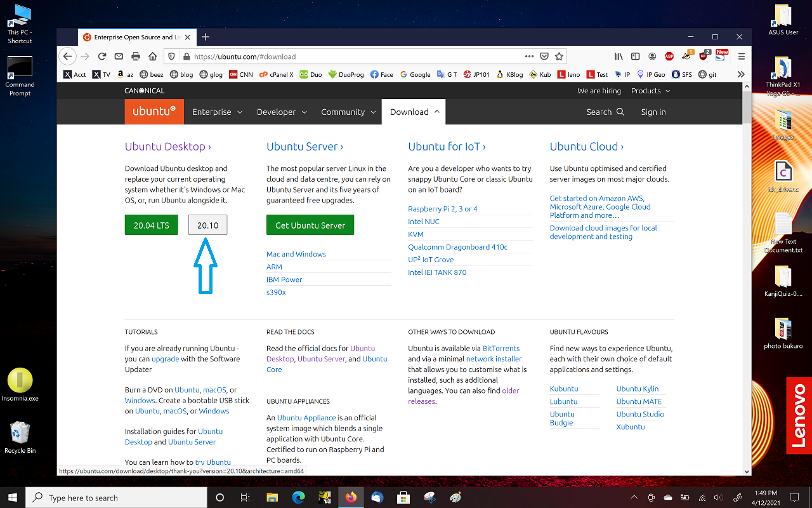Image resolution: width=812 pixels, height=508 pixels.
Task: Open a new tab with the plus button
Action: click(x=205, y=37)
